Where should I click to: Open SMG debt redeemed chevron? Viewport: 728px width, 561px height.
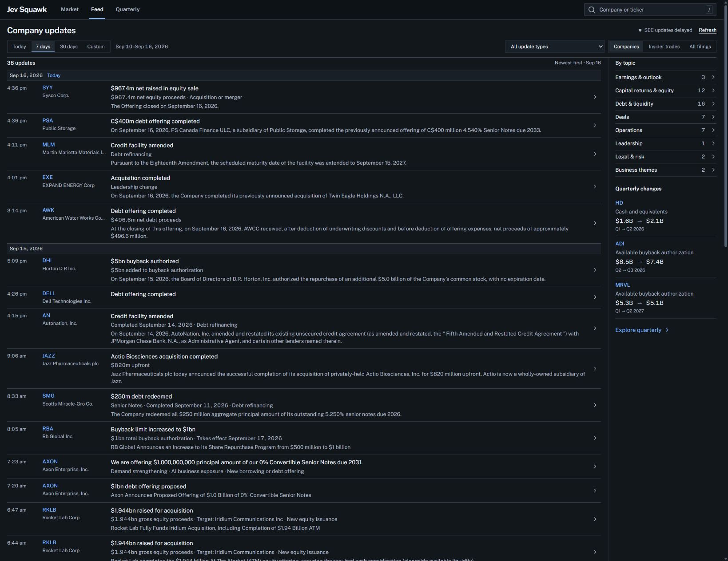[x=595, y=405]
